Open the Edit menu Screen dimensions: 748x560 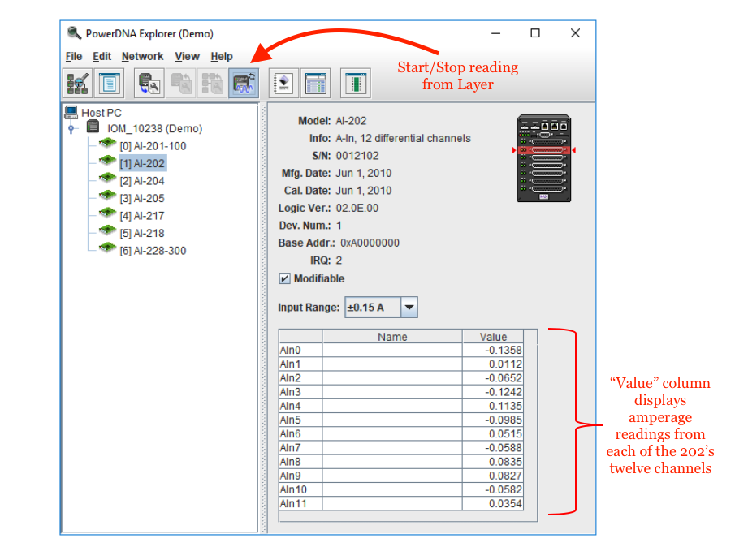[102, 56]
